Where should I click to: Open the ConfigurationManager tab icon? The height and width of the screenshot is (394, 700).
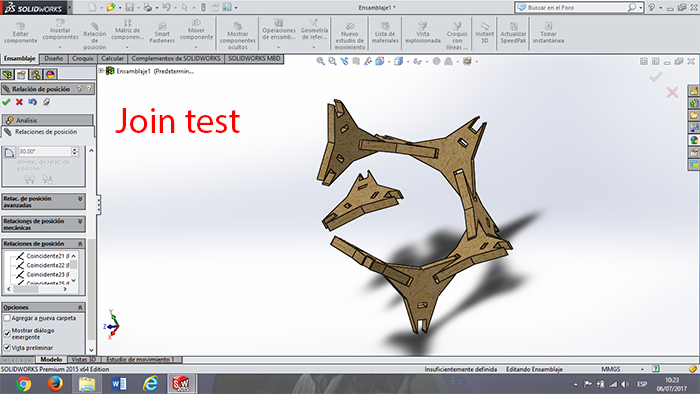pyautogui.click(x=36, y=74)
